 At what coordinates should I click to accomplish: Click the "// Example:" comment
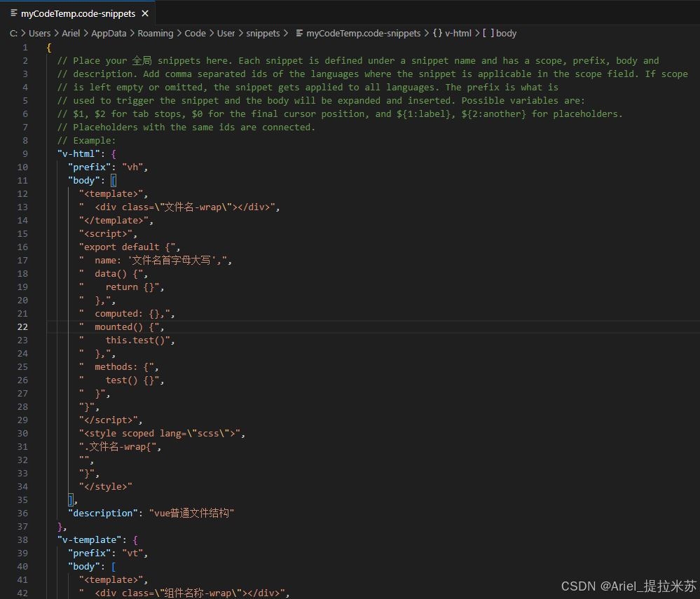point(86,141)
